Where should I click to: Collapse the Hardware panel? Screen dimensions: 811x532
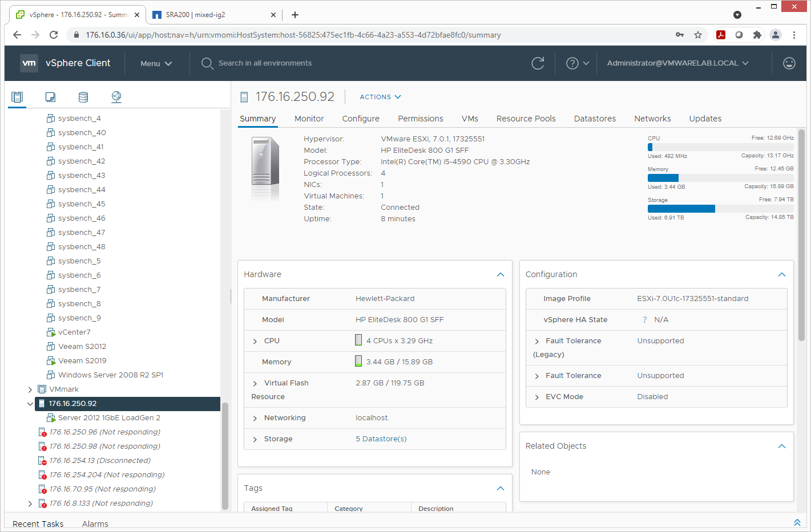click(501, 275)
